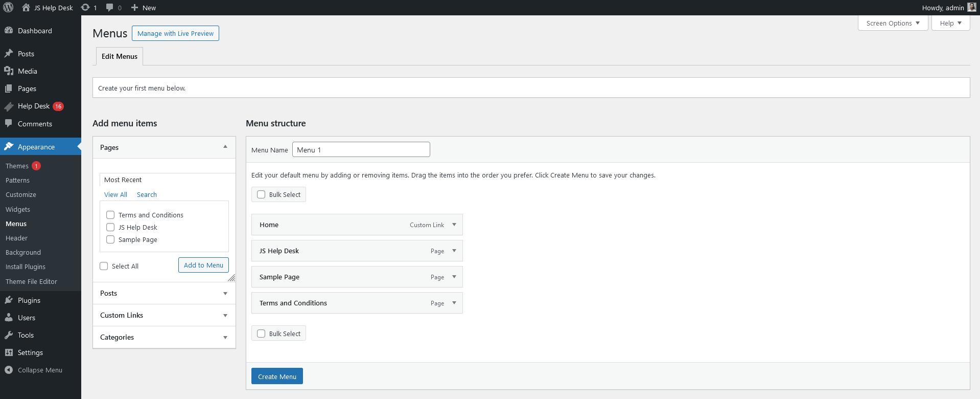Enable the Select All checkbox

pyautogui.click(x=104, y=266)
